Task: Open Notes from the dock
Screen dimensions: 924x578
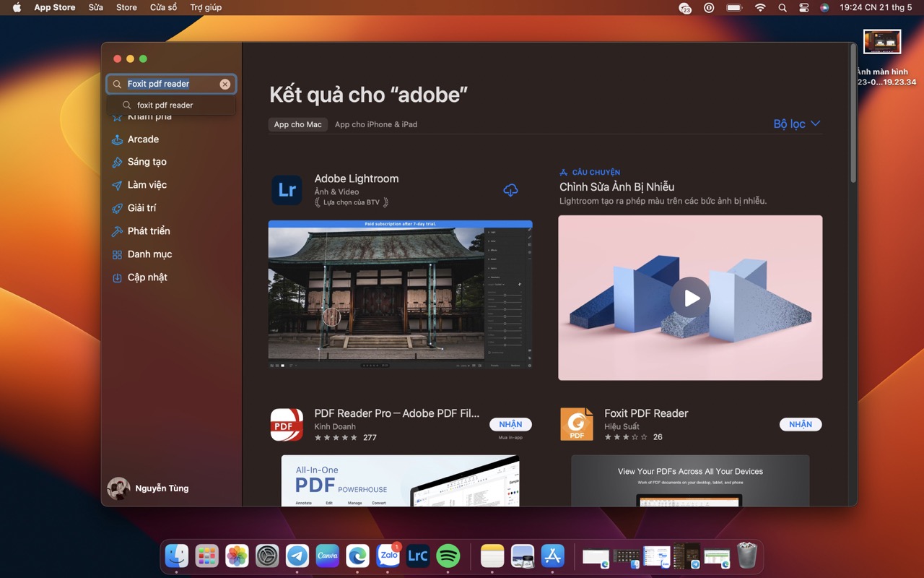Action: click(x=492, y=556)
